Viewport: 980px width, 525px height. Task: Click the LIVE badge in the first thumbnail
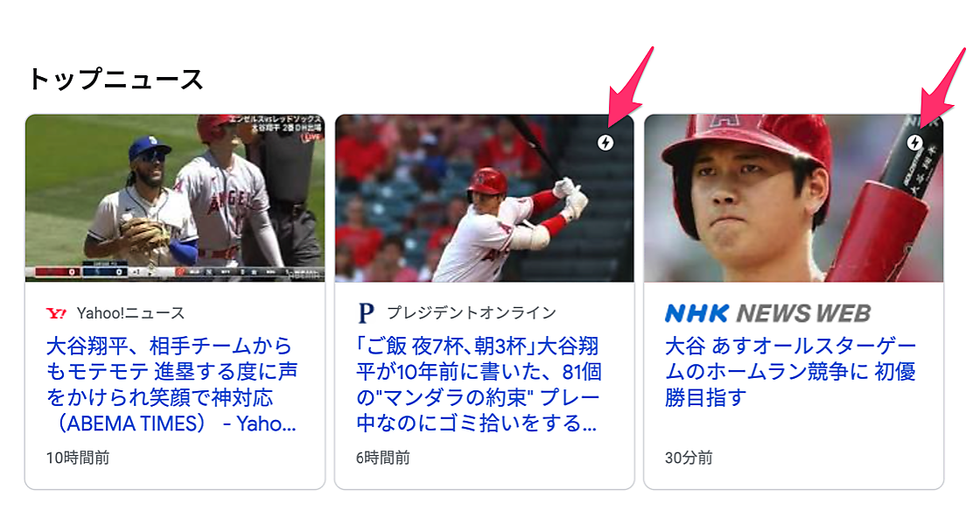point(312,136)
